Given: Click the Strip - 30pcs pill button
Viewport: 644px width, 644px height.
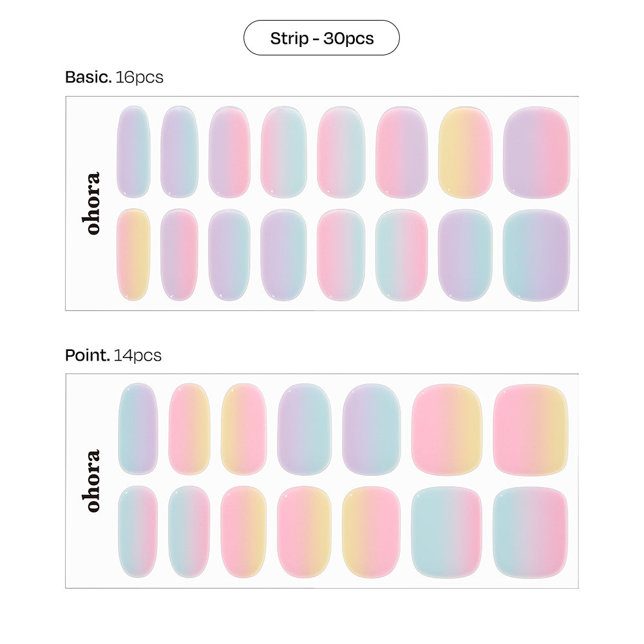Looking at the screenshot, I should tap(321, 38).
